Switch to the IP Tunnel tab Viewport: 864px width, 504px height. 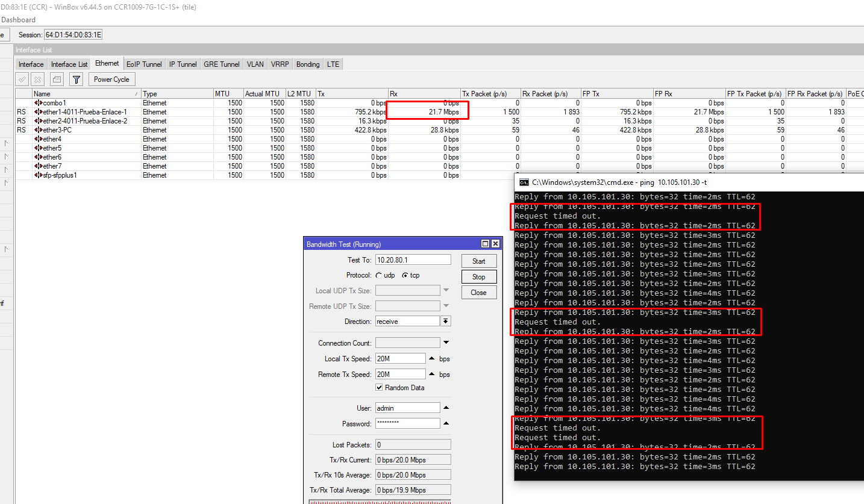click(x=183, y=64)
